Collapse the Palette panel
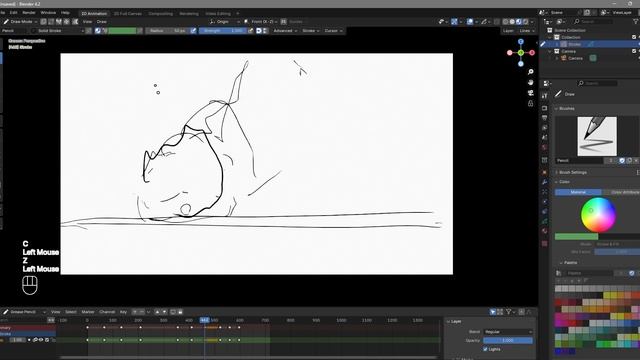Viewport: 640px width, 360px height. [570, 262]
